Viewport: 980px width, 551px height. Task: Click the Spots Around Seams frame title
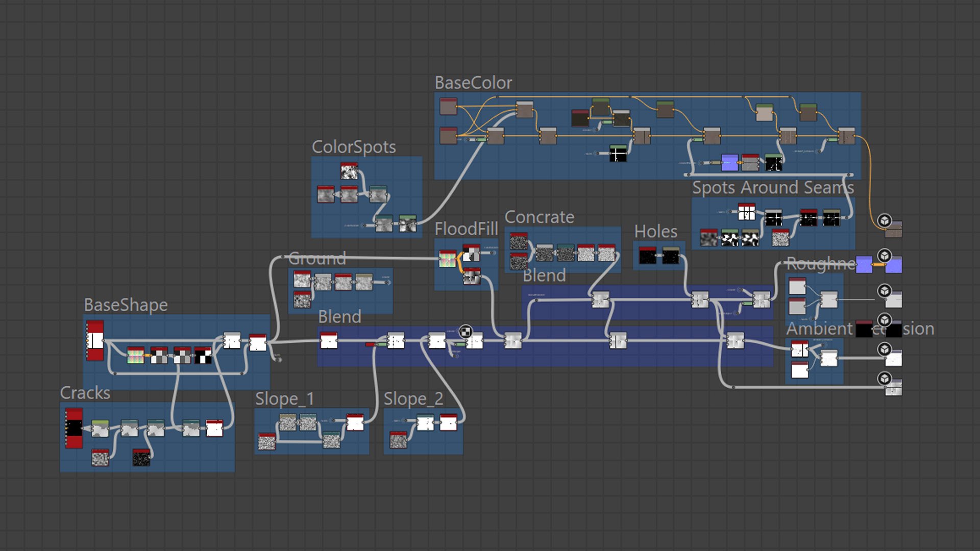[773, 187]
